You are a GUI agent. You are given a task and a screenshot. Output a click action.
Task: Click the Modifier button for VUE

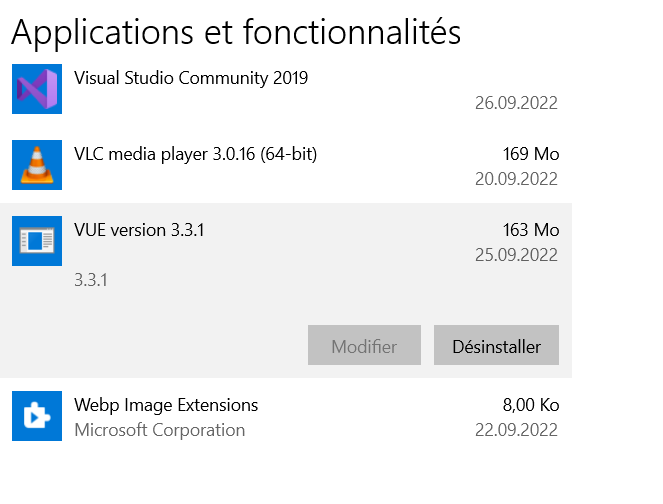point(364,345)
